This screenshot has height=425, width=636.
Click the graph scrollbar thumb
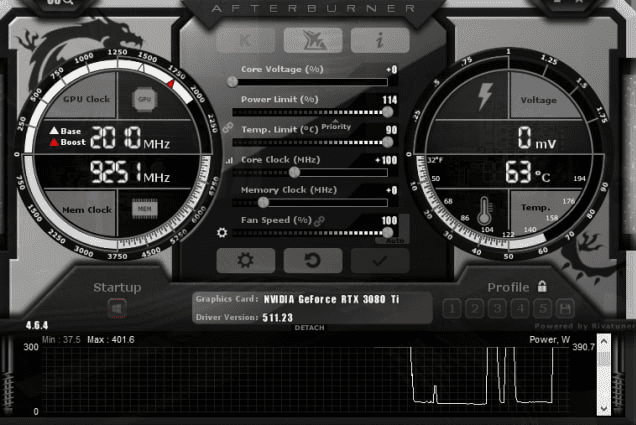[x=604, y=358]
